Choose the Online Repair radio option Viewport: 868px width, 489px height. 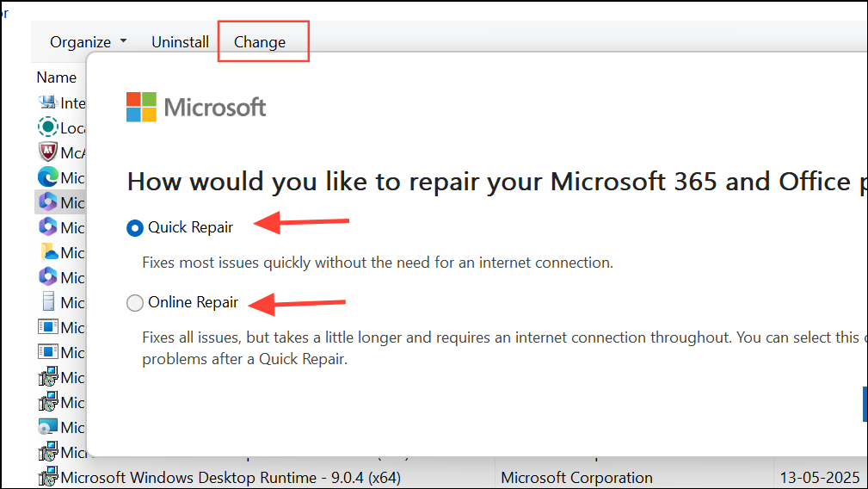click(x=135, y=303)
